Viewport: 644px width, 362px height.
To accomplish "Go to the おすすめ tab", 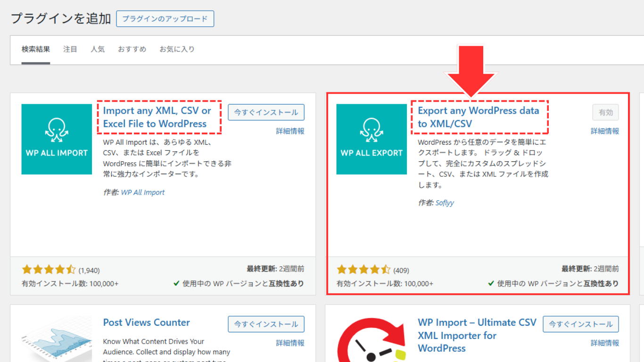I will 132,49.
